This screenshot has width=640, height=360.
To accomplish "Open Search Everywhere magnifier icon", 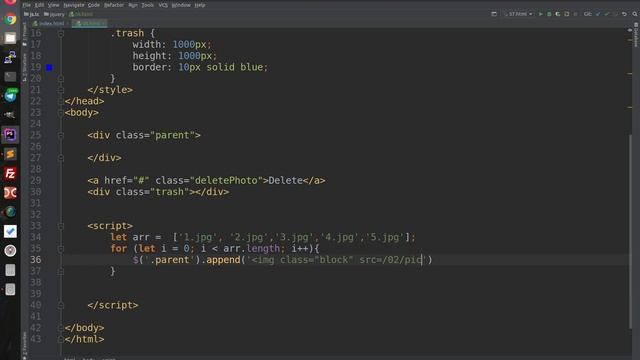I will click(x=635, y=14).
